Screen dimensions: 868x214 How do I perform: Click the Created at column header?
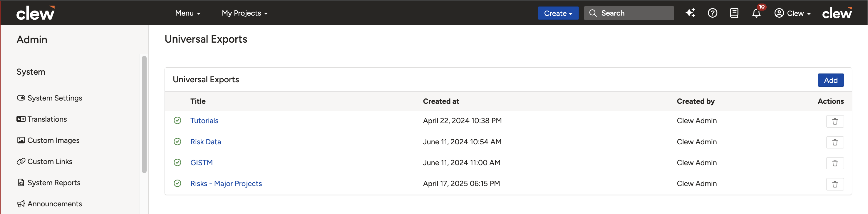tap(441, 101)
